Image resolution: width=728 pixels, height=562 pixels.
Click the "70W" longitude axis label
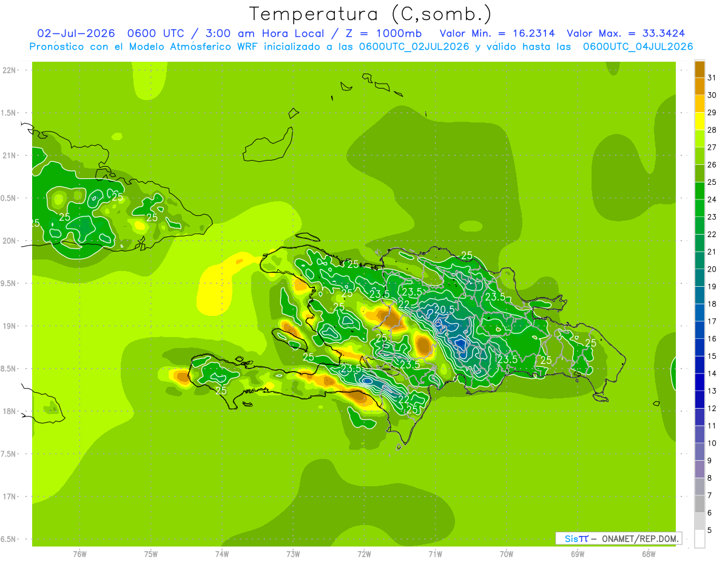pos(507,554)
